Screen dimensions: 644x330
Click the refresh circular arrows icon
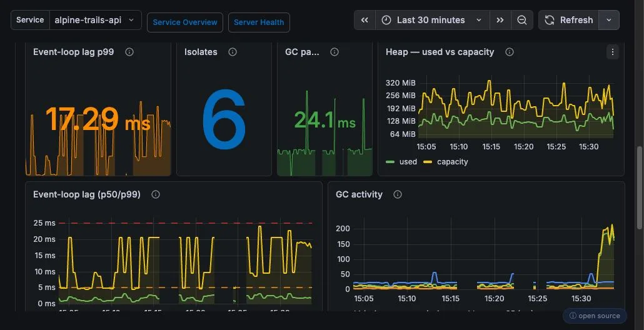(550, 20)
